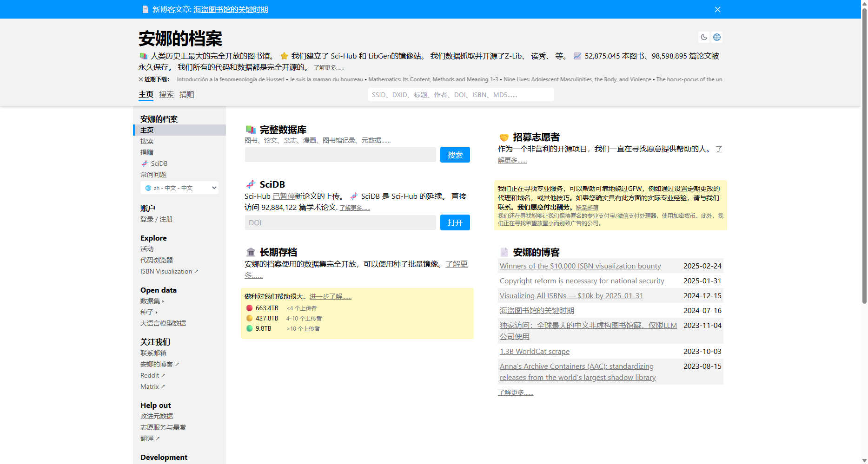This screenshot has height=464, width=868.
Task: Click the 安娜的档案 site title
Action: (180, 38)
